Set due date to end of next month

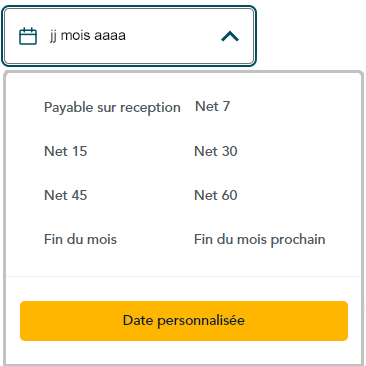pyautogui.click(x=260, y=240)
